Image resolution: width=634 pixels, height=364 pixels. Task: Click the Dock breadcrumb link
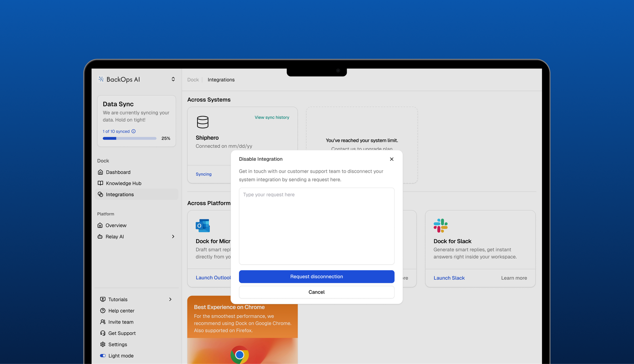pos(193,80)
